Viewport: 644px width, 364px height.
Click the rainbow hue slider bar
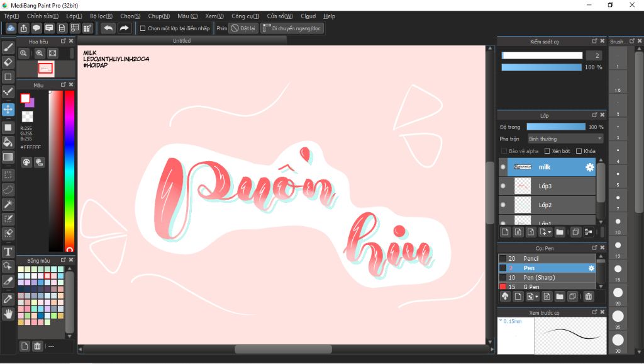(69, 170)
